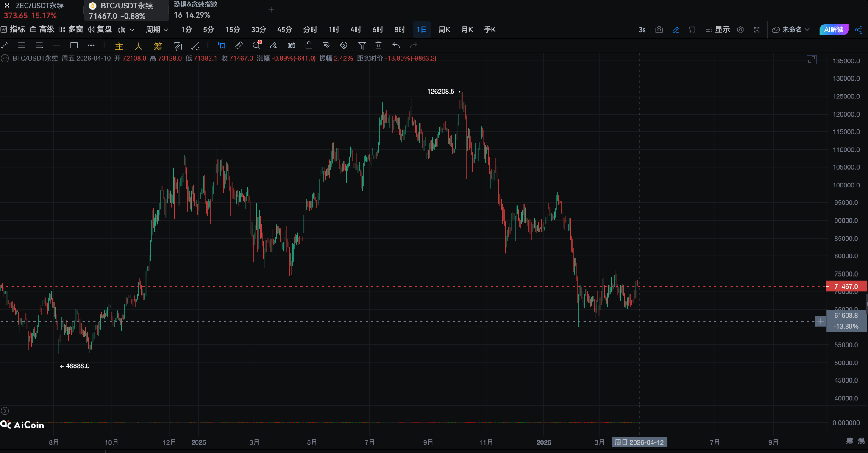Expand the 未命名 layout dropdown
This screenshot has width=868, height=453.
pos(791,30)
